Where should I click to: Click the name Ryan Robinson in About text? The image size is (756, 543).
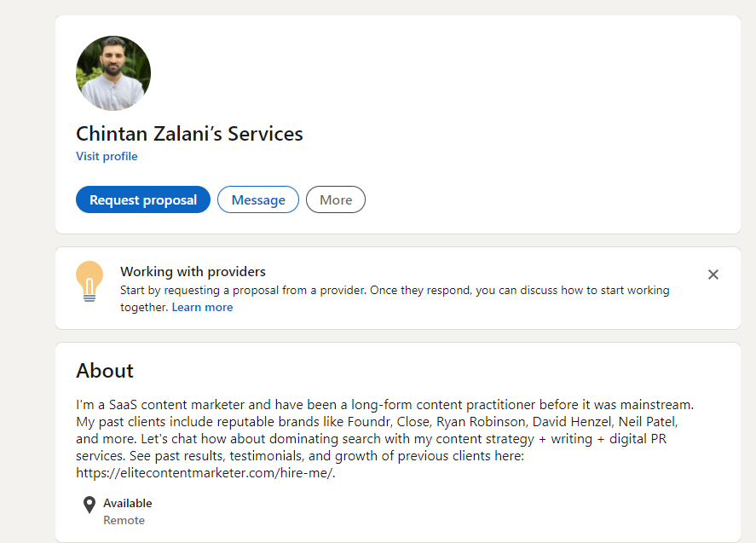(x=481, y=421)
